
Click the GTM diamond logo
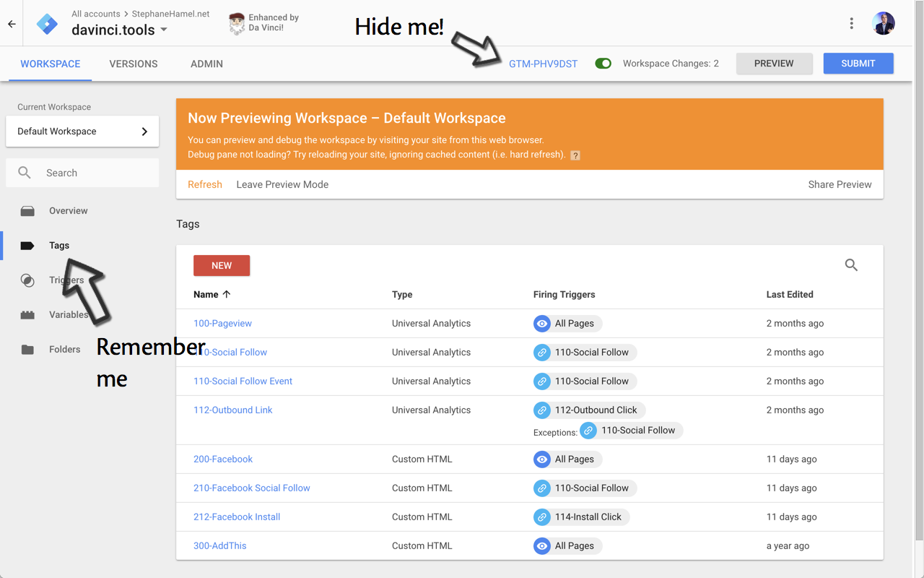click(48, 23)
